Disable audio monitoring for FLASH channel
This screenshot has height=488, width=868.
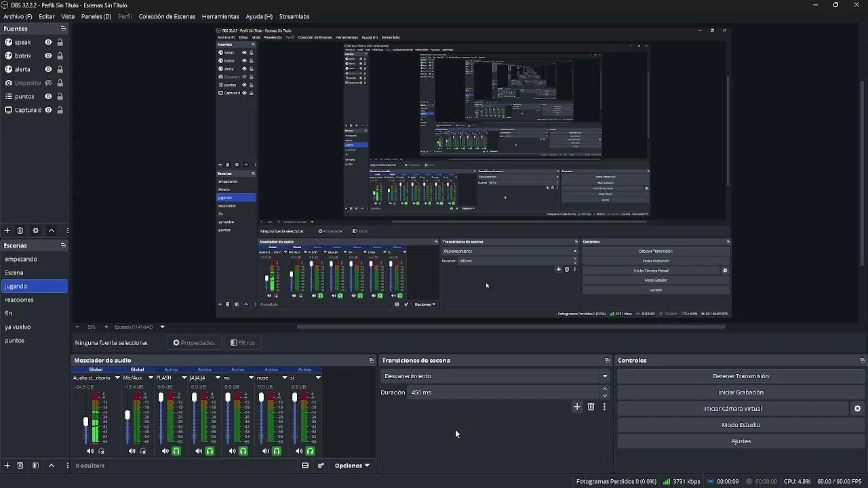(176, 451)
